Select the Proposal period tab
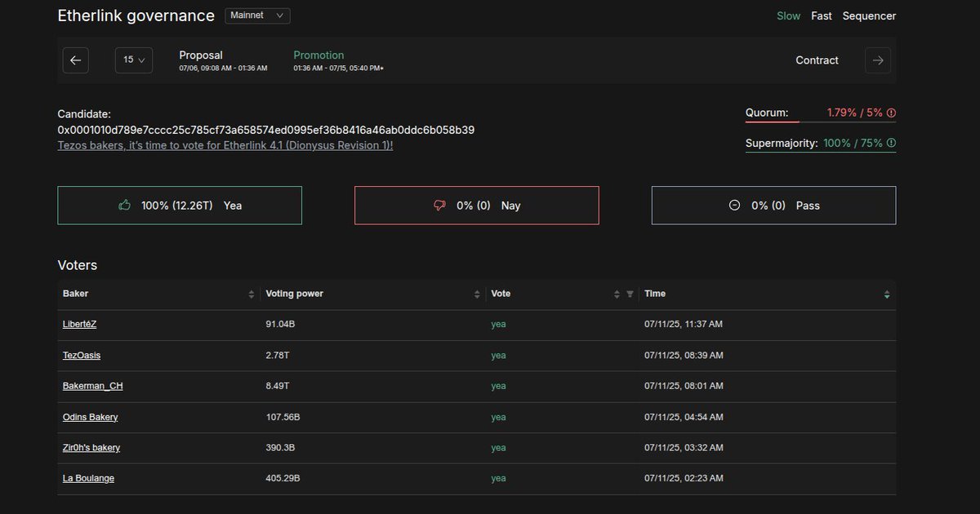 click(223, 60)
